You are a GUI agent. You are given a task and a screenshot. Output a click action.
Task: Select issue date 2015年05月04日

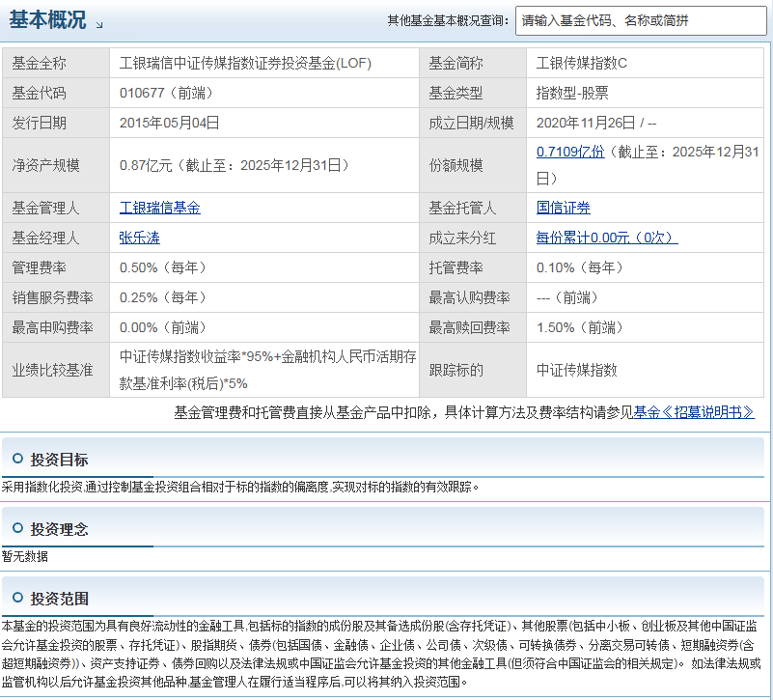tap(169, 123)
